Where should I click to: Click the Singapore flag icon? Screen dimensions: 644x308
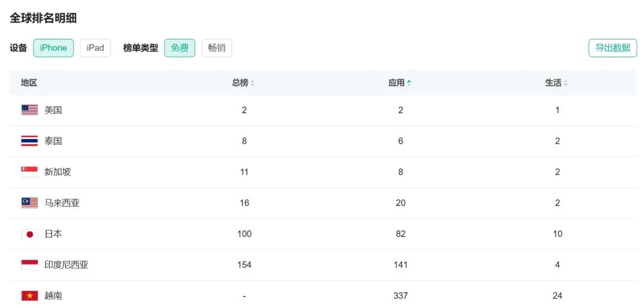pos(30,172)
